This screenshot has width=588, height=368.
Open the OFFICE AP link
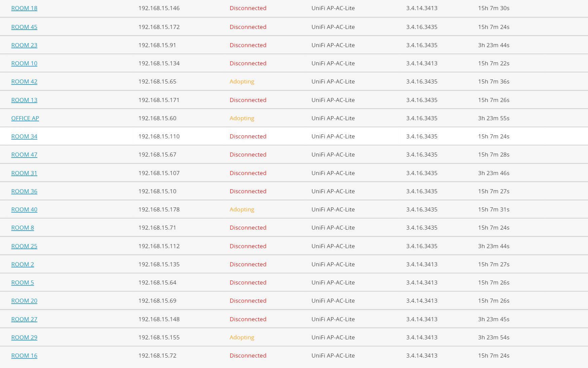pyautogui.click(x=25, y=118)
